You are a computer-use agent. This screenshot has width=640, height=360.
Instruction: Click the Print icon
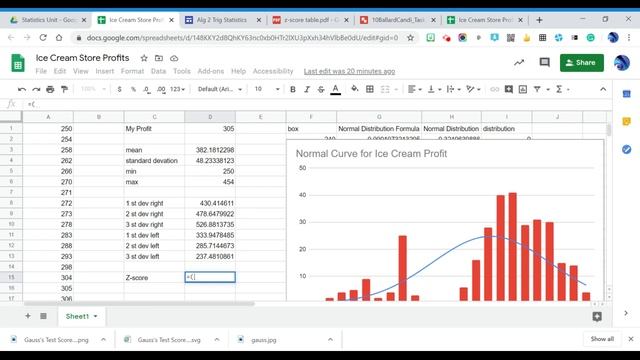coord(50,89)
